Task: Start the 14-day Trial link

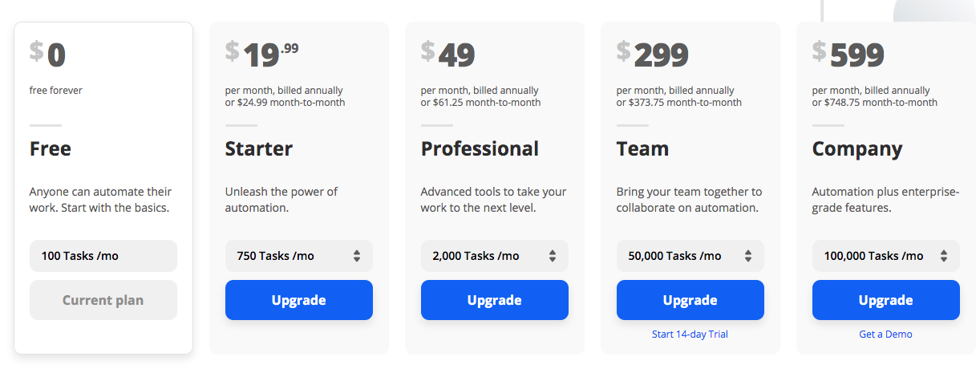Action: point(690,334)
